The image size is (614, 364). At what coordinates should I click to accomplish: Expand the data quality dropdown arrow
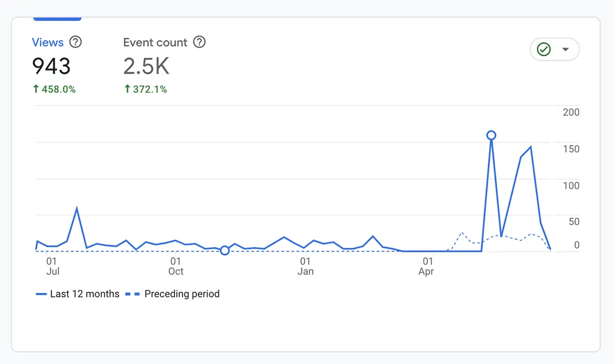pyautogui.click(x=566, y=49)
